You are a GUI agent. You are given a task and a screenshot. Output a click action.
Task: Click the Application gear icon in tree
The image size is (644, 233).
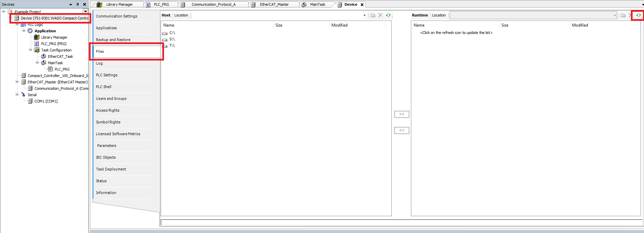(x=30, y=31)
